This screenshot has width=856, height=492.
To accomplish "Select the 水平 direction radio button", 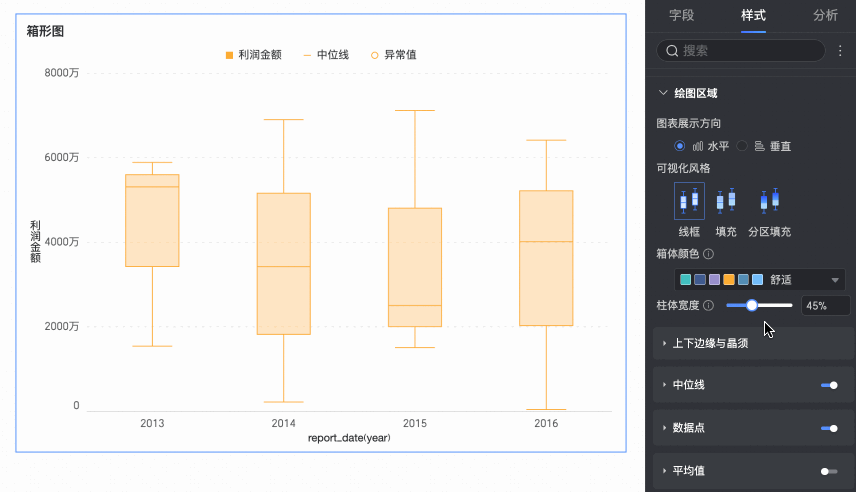I will click(680, 146).
